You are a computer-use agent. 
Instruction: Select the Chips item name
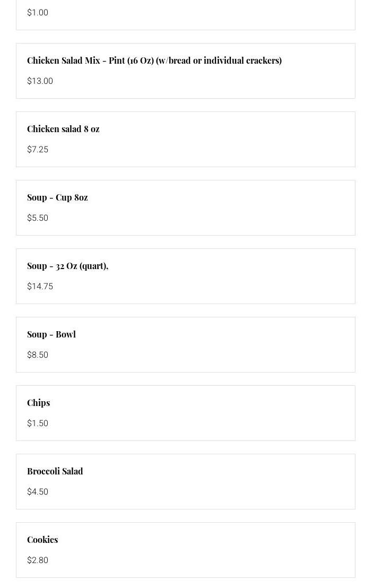39,403
